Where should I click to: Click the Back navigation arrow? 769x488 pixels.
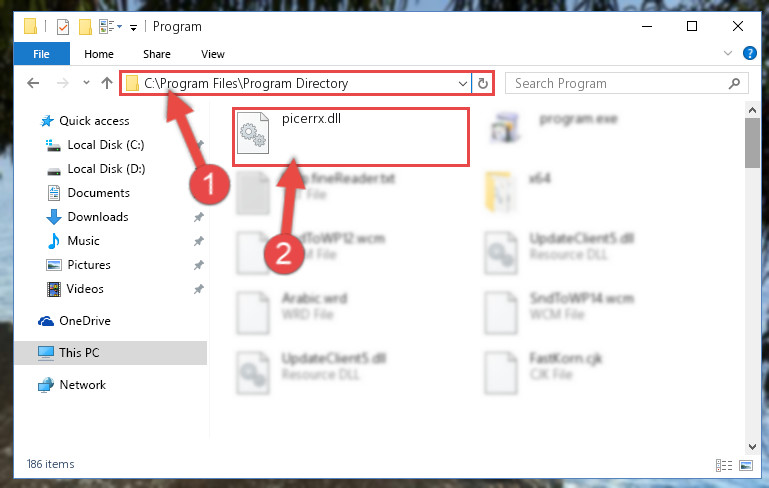[x=33, y=83]
